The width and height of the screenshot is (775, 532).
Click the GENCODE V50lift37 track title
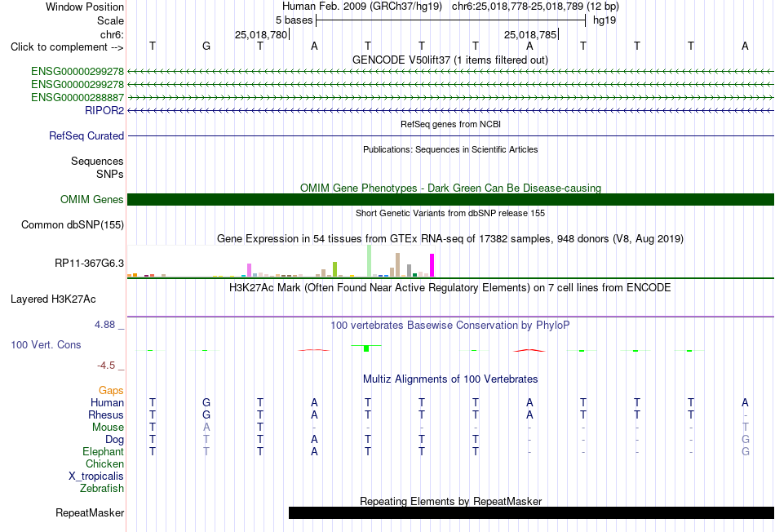coord(450,60)
